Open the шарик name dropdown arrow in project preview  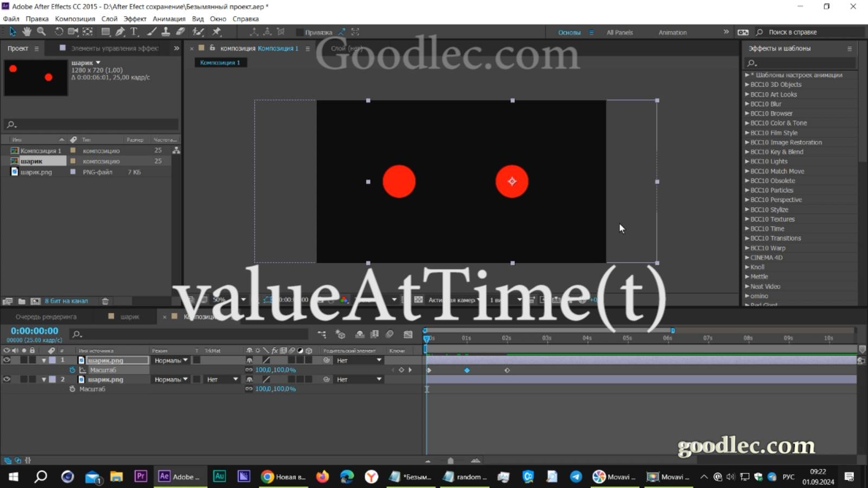pos(98,63)
